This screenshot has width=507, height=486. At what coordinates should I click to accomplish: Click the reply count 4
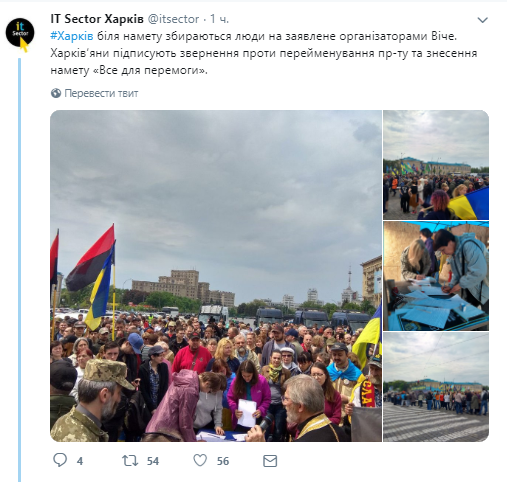point(80,461)
